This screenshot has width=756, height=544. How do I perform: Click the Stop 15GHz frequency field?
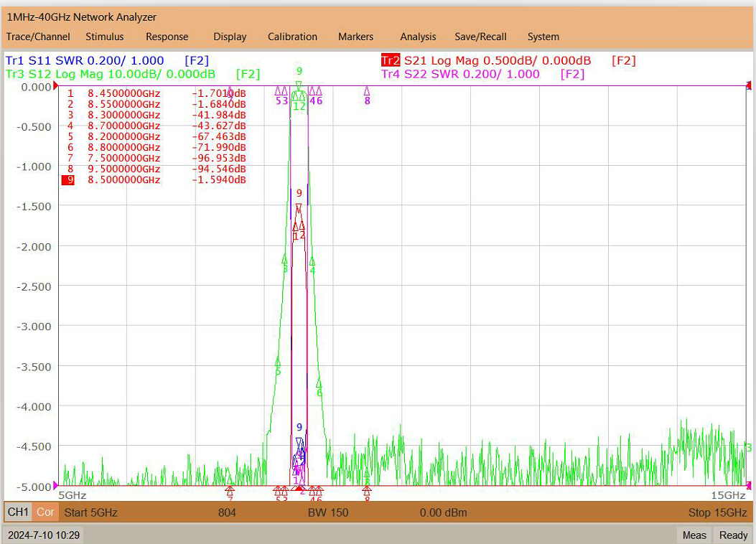click(717, 512)
